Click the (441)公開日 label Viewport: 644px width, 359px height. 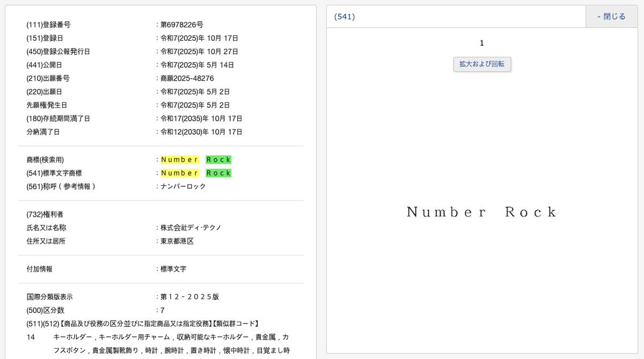point(45,65)
